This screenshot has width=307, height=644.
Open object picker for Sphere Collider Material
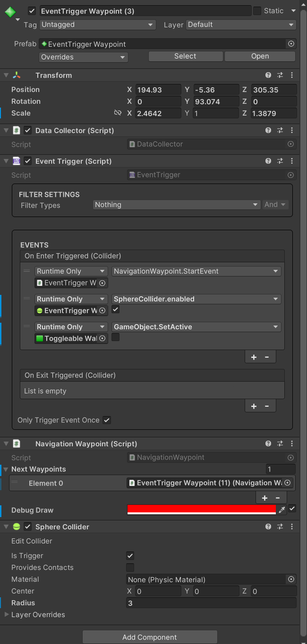pos(291,579)
